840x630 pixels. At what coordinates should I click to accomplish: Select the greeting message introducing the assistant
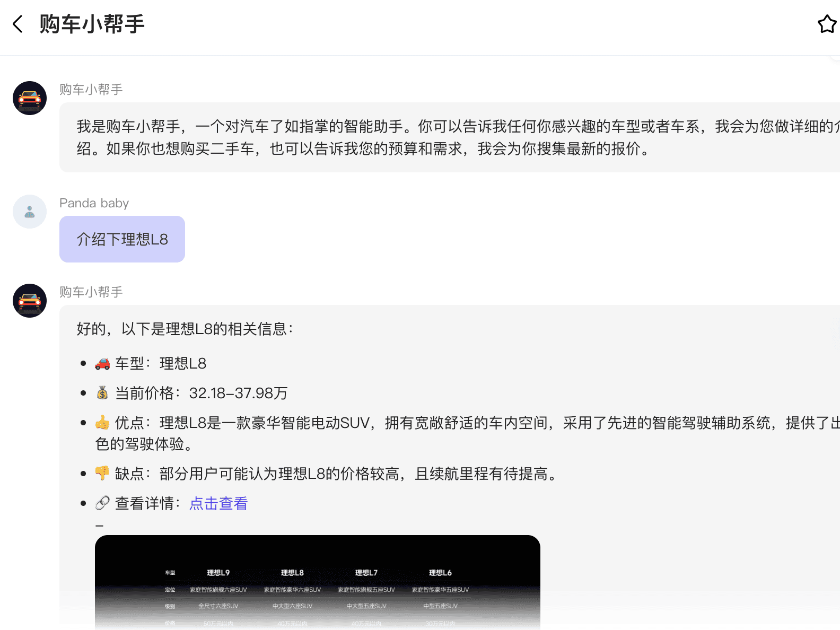click(451, 137)
